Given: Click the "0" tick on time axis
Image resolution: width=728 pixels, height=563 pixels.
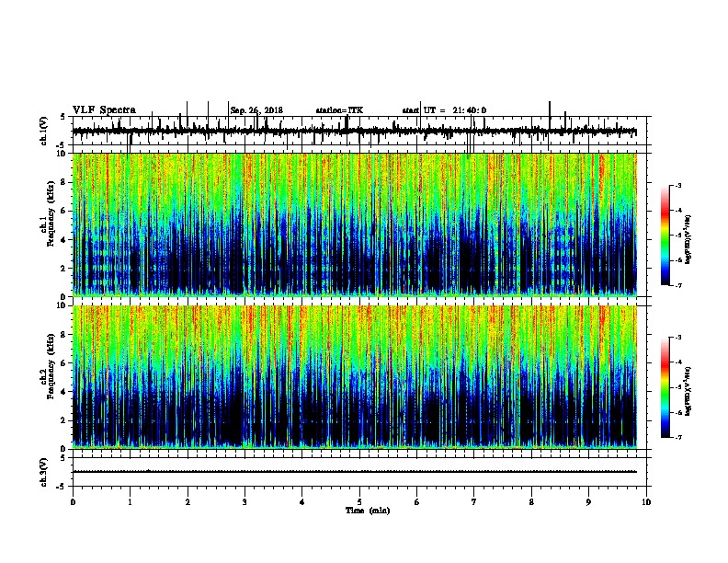Looking at the screenshot, I should tap(73, 502).
